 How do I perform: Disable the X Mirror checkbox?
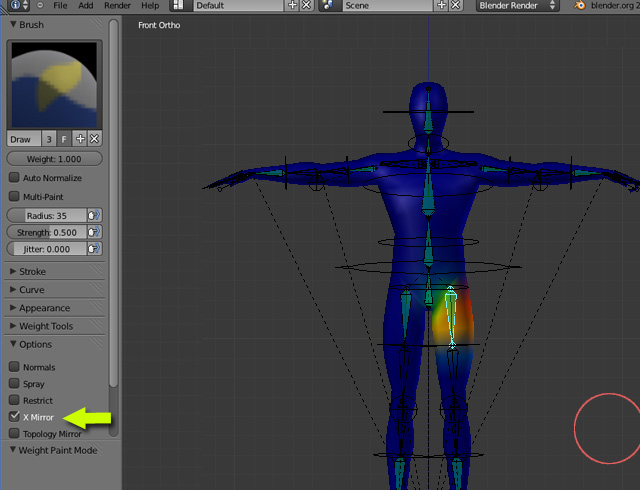point(14,416)
